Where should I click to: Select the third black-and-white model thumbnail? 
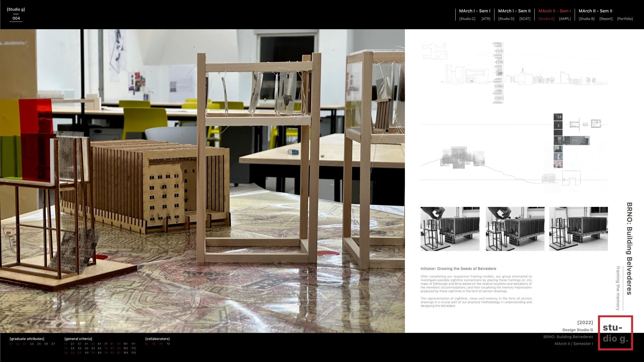(x=578, y=229)
